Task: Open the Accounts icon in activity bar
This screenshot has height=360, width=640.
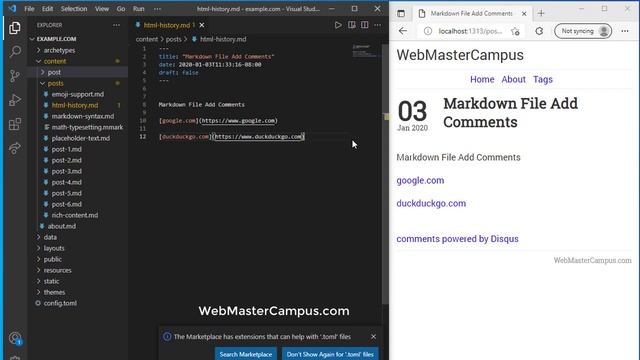Action: [x=15, y=338]
